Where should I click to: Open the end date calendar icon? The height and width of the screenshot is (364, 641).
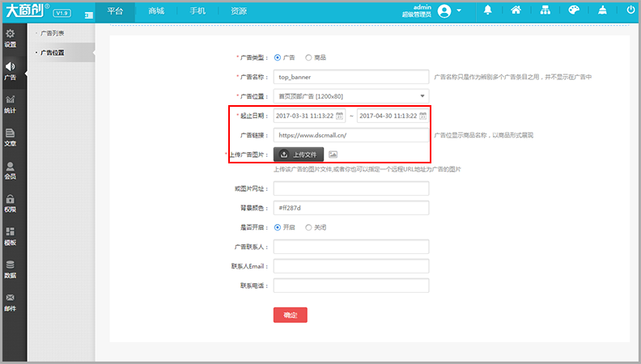click(422, 116)
